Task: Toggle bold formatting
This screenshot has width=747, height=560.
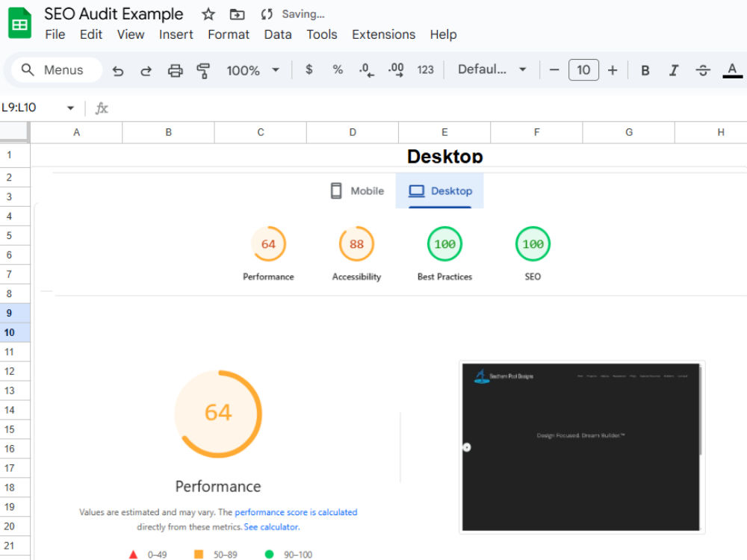Action: pyautogui.click(x=645, y=70)
